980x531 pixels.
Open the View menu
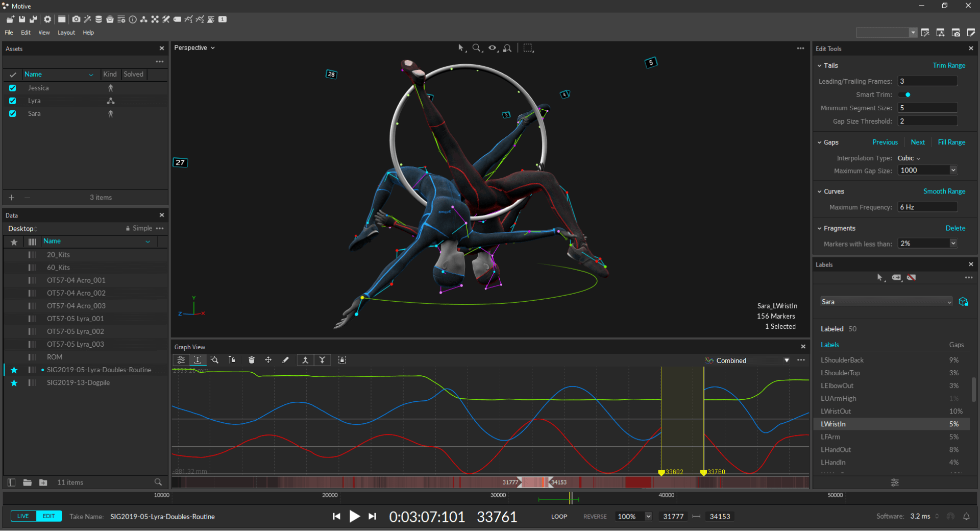tap(44, 33)
